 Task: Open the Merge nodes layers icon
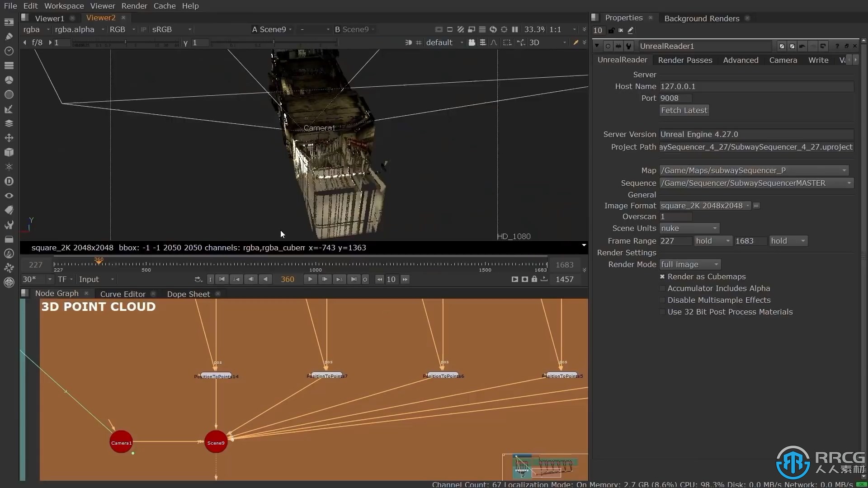[9, 123]
